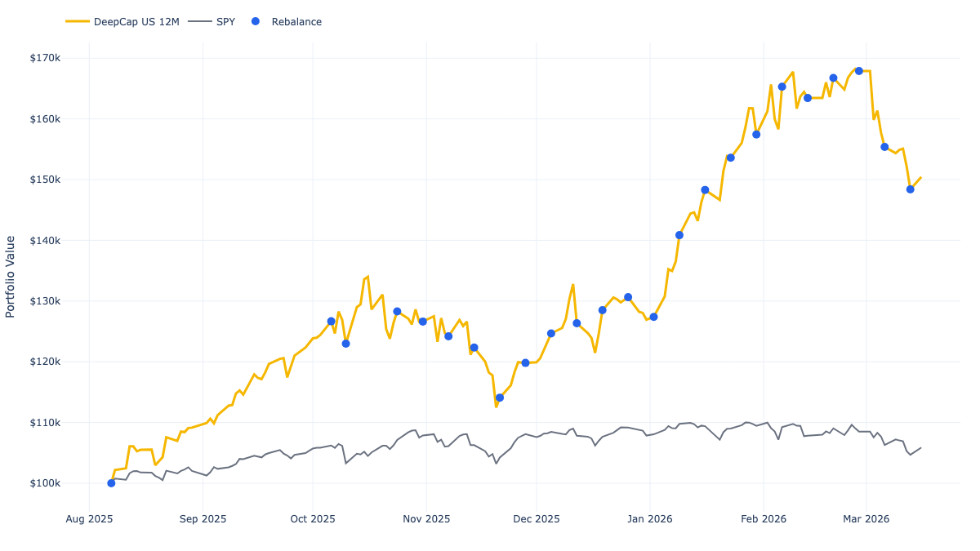Select the late December rebalance dot near $131k
The image size is (980, 551).
(x=628, y=297)
